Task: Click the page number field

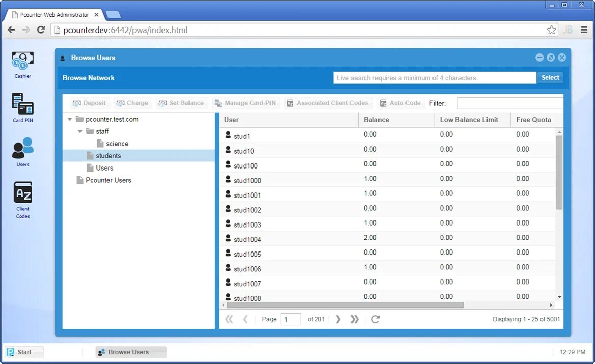Action: tap(291, 319)
